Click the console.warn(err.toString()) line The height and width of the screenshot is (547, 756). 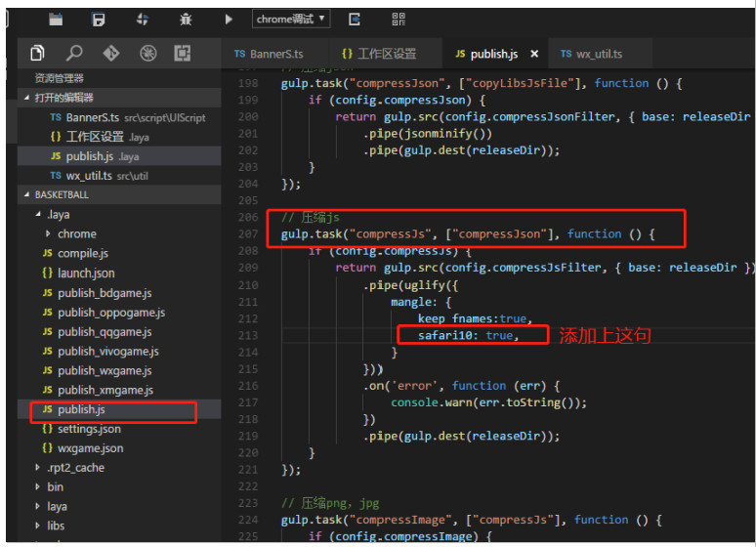(489, 402)
